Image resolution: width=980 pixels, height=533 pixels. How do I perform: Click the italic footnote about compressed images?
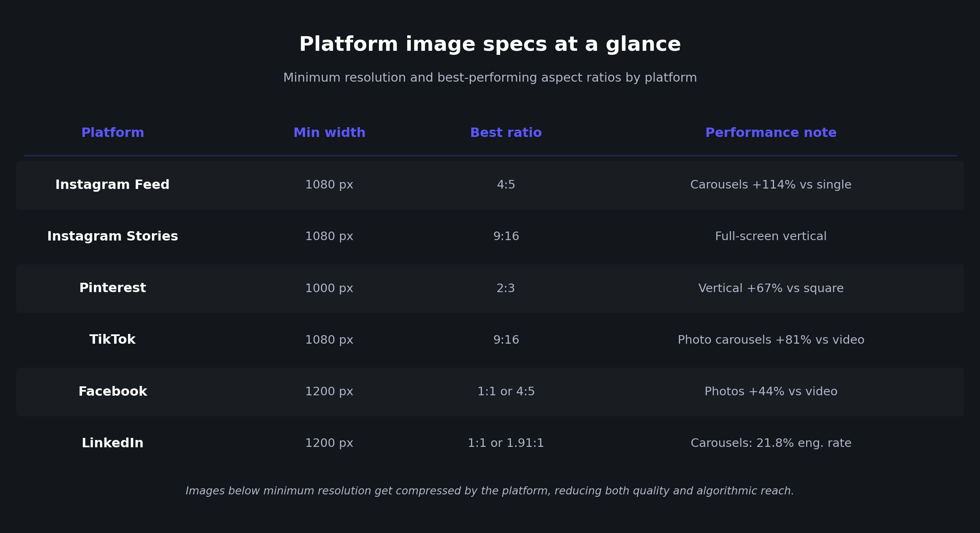click(x=490, y=491)
